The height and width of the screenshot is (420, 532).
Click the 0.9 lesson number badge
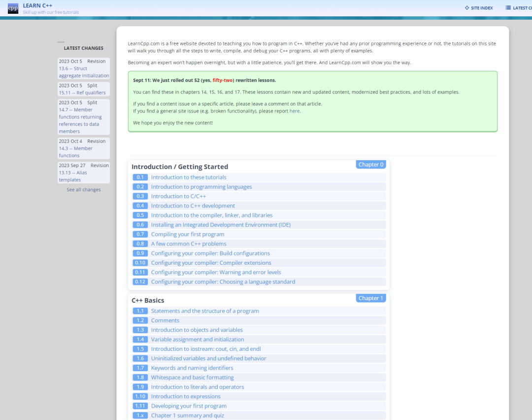[140, 253]
